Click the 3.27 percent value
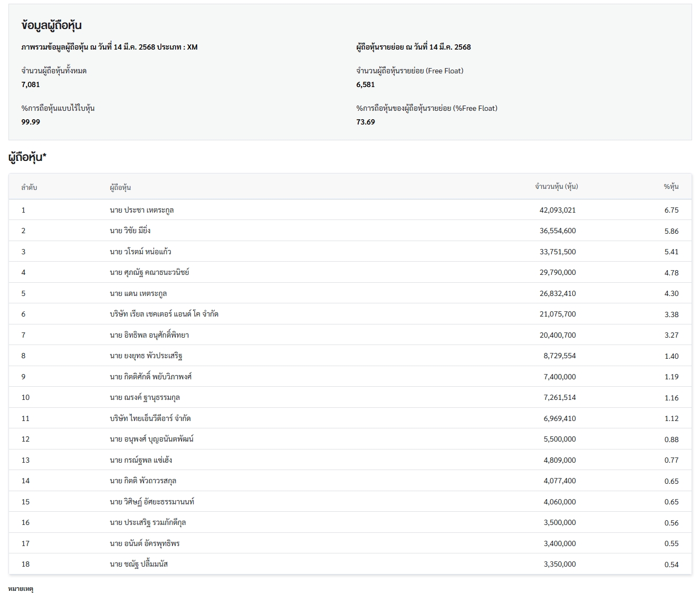Viewport: 700px width, 593px height. pyautogui.click(x=671, y=335)
